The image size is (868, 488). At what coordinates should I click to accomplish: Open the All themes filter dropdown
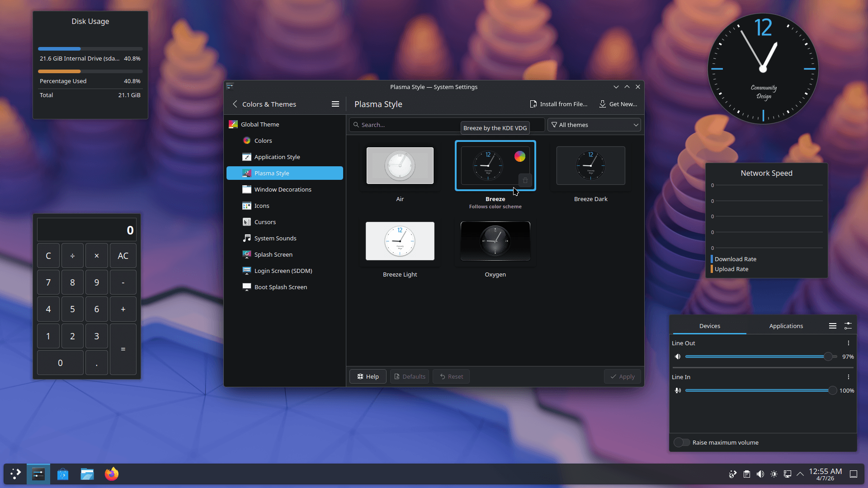[594, 125]
